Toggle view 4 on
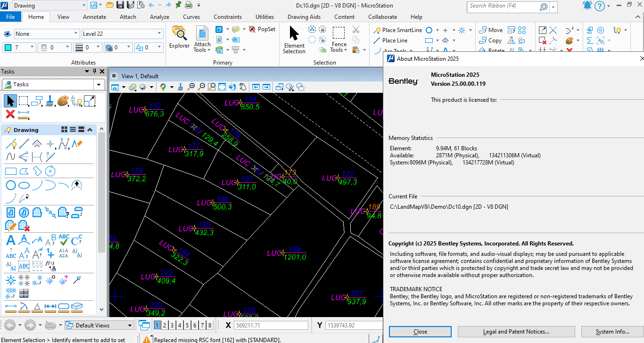 [180, 325]
